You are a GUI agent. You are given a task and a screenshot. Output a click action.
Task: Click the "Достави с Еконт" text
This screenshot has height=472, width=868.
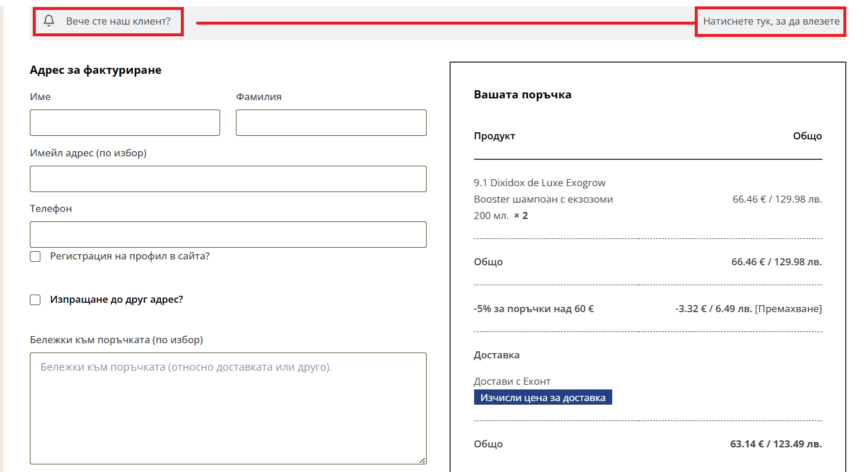tap(512, 381)
